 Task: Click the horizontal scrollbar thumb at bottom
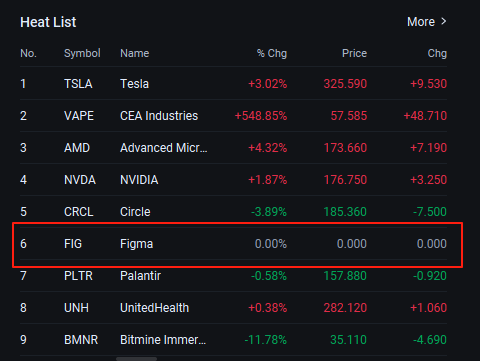coord(136,359)
